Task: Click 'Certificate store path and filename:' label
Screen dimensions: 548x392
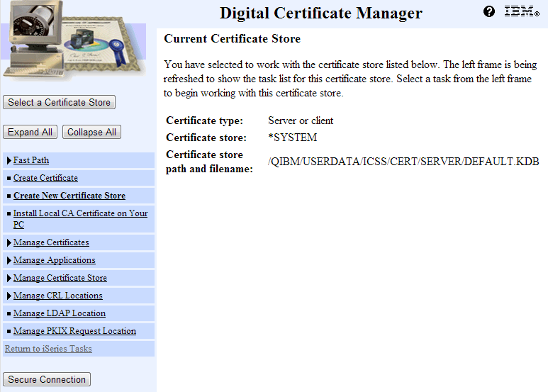Action: click(209, 162)
